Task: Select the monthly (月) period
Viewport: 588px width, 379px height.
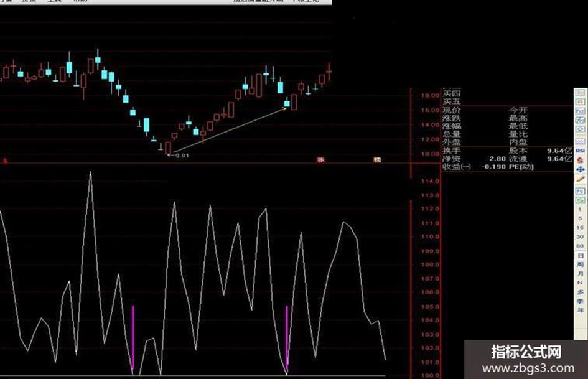Action: [580, 274]
